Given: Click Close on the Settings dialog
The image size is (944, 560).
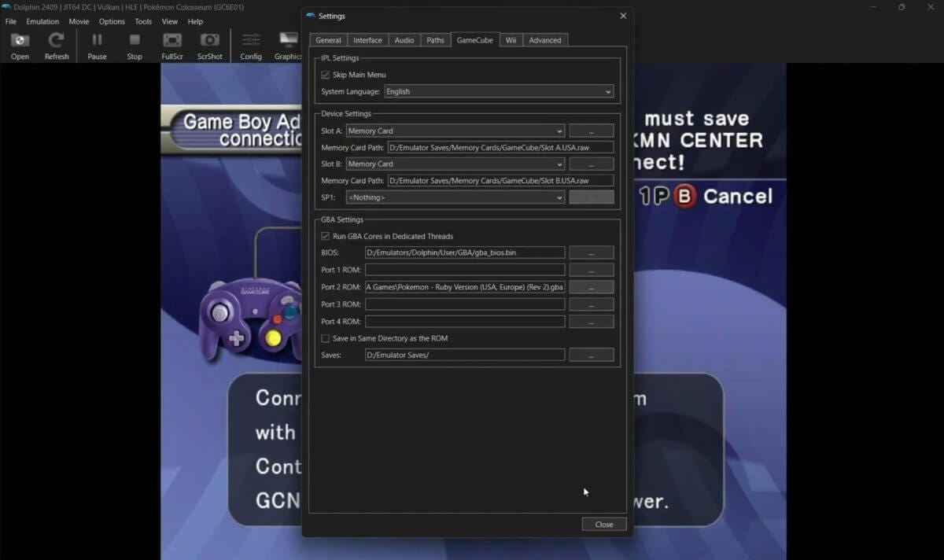Looking at the screenshot, I should (x=603, y=524).
